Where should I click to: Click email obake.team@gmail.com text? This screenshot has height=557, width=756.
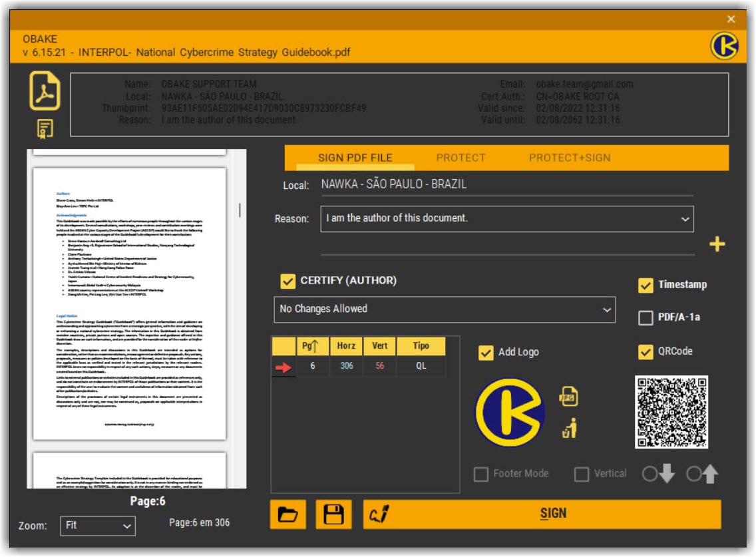(584, 85)
